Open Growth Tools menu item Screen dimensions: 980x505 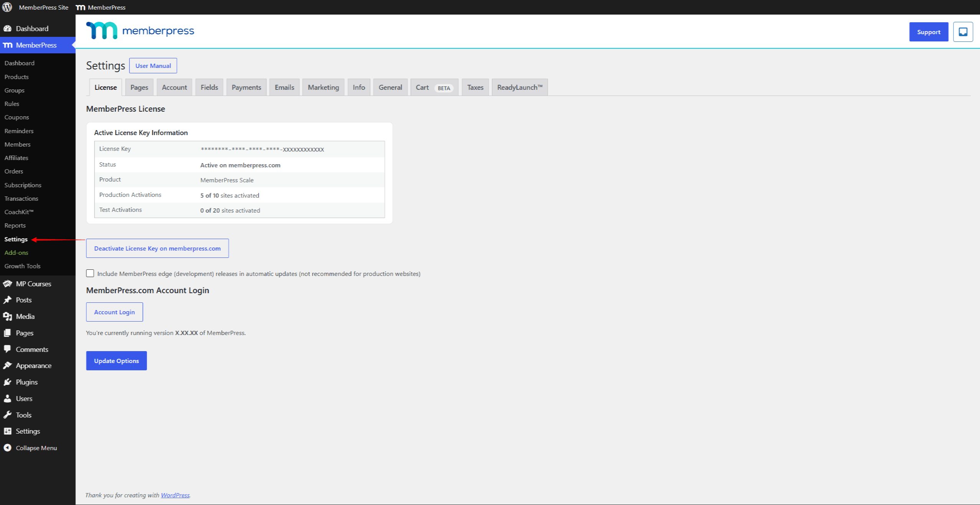coord(23,266)
